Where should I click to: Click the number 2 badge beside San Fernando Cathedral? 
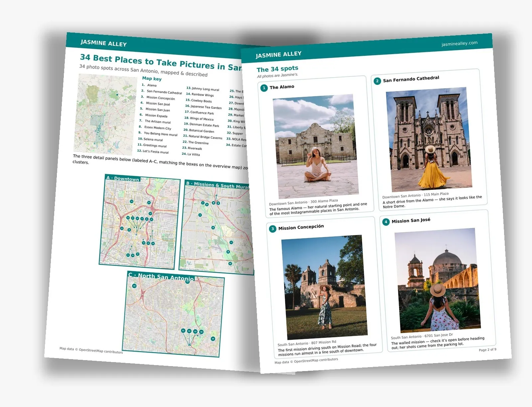pyautogui.click(x=377, y=81)
